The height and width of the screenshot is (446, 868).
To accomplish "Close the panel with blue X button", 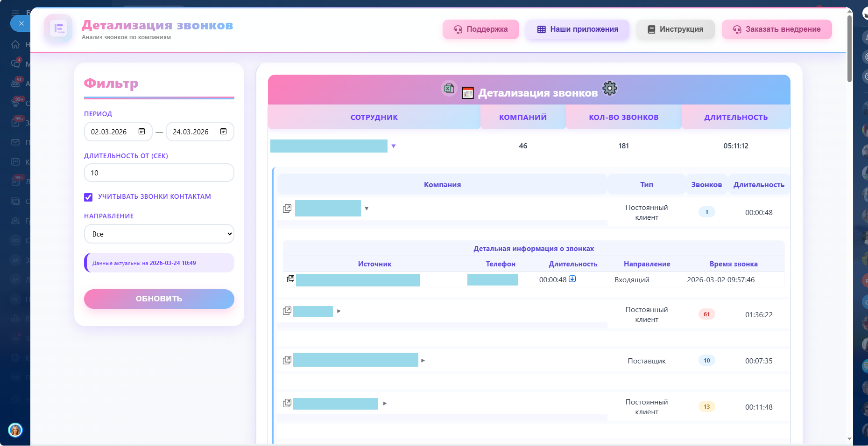I will pos(21,23).
